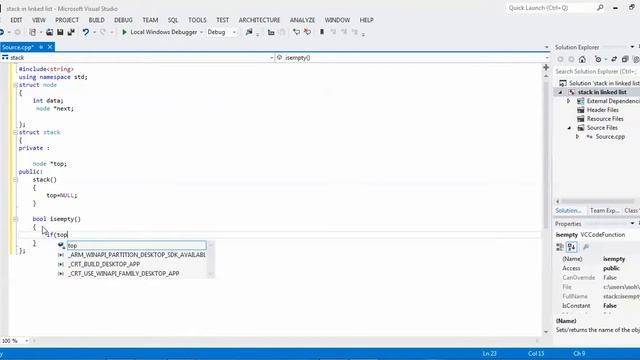640x360 pixels.
Task: Choose _CRT_USE_WINAPI_FAMILY_DESKTOP_APP suggestion
Action: pos(123,274)
